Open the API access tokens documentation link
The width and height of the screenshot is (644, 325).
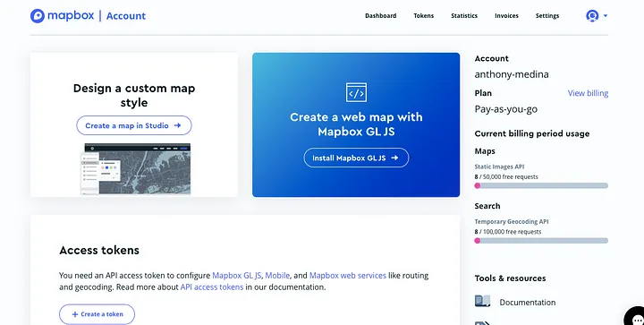(x=212, y=287)
